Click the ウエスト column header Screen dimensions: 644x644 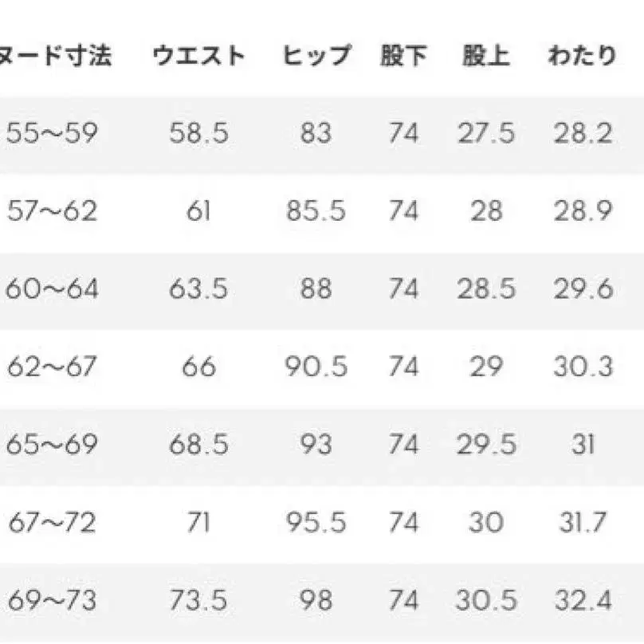(198, 57)
